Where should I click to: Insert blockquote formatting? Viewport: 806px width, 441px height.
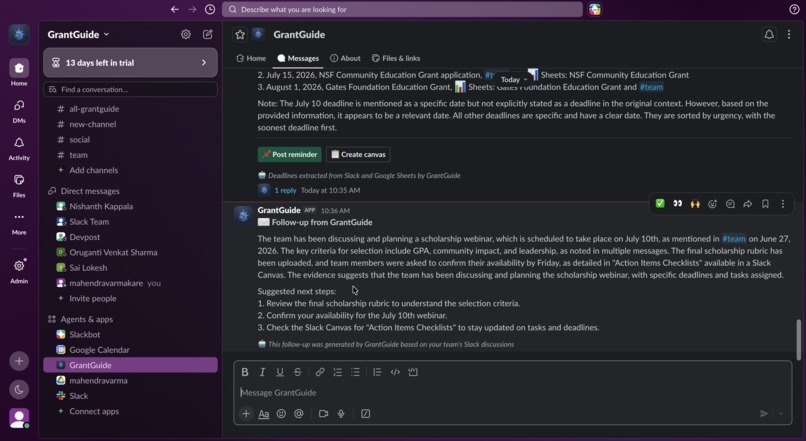pos(377,372)
